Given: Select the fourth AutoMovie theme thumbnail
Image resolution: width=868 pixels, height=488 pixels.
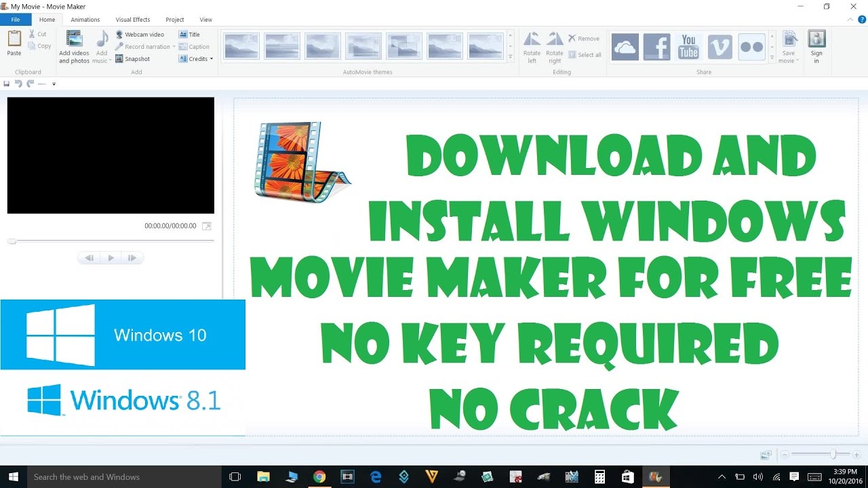Looking at the screenshot, I should [x=363, y=45].
